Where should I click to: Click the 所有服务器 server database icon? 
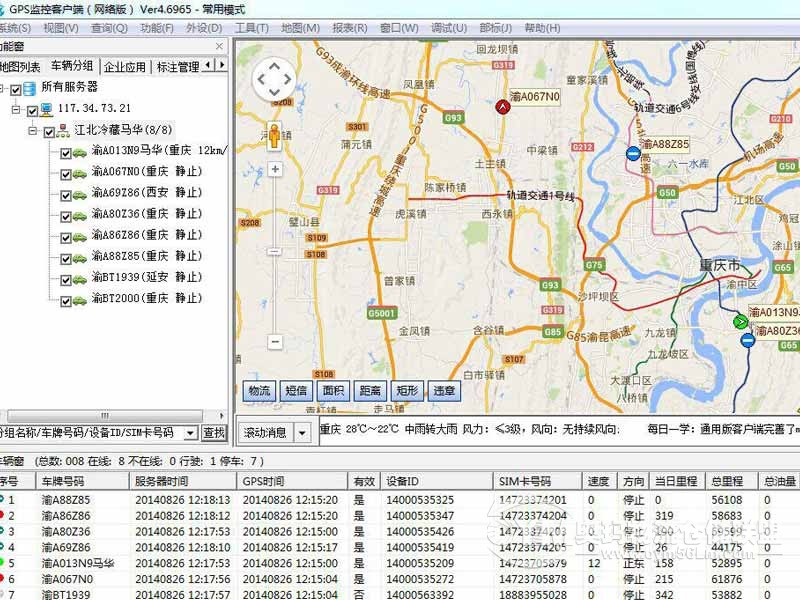pyautogui.click(x=30, y=88)
